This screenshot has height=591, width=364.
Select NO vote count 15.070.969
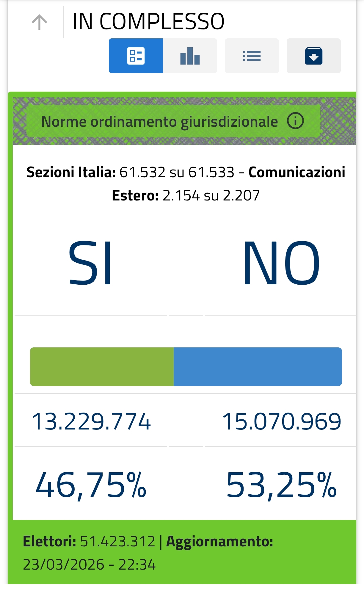coord(281,421)
